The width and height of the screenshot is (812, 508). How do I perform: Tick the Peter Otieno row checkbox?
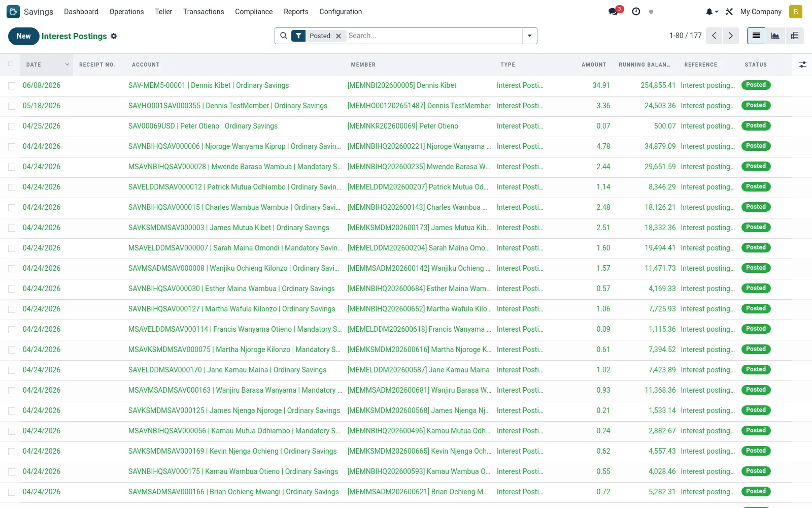[11, 126]
